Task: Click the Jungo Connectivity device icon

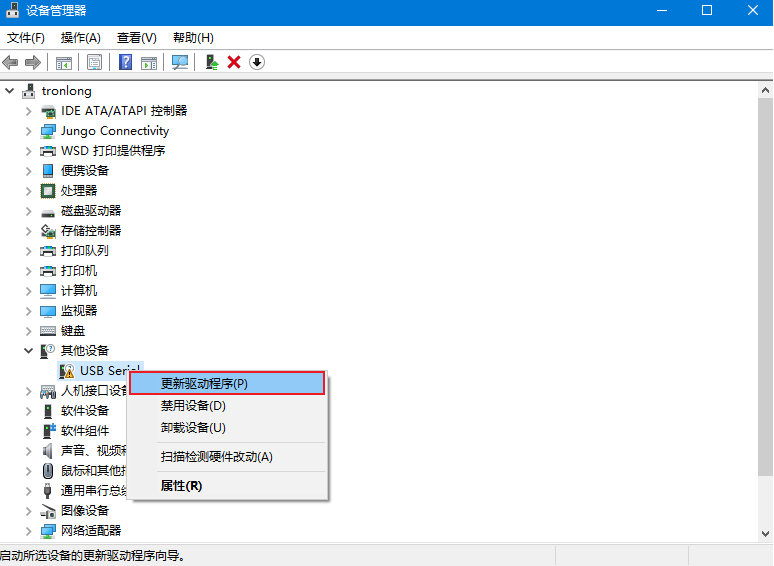Action: pyautogui.click(x=48, y=131)
